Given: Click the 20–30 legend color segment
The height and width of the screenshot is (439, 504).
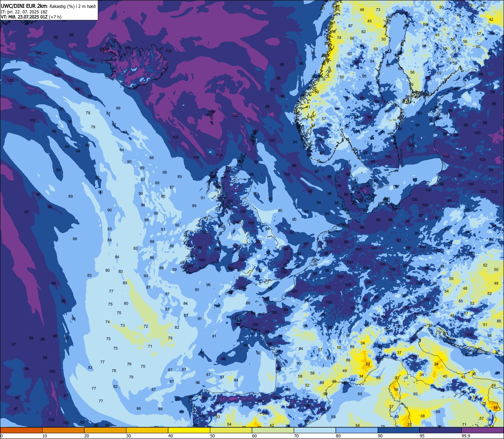Looking at the screenshot, I should click(x=105, y=430).
